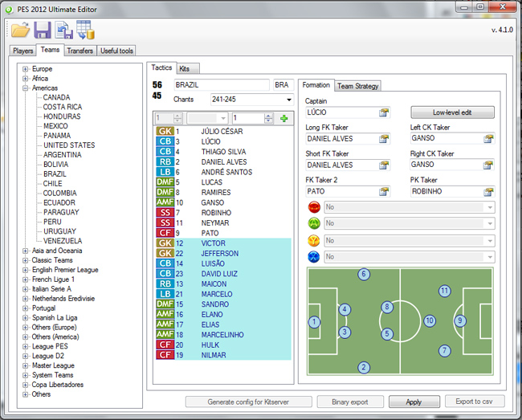Select player marker 4 on the pitch
The image size is (522, 420).
pyautogui.click(x=345, y=309)
